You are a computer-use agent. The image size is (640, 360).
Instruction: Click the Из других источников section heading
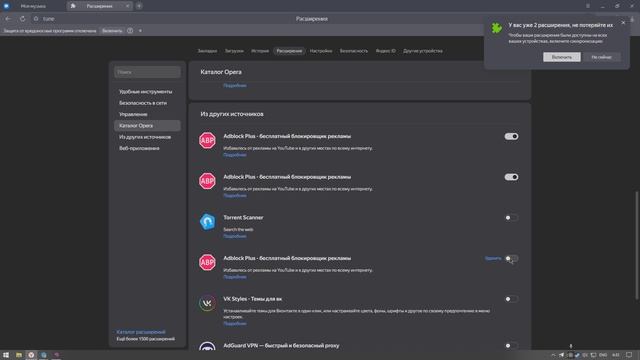click(x=232, y=114)
